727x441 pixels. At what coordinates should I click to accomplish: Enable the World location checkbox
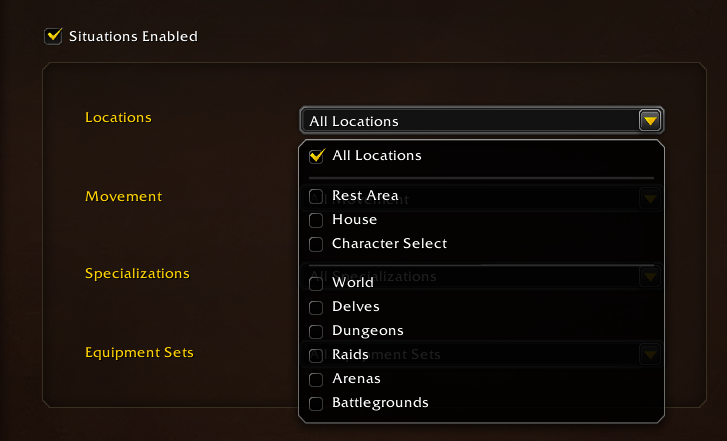click(316, 283)
